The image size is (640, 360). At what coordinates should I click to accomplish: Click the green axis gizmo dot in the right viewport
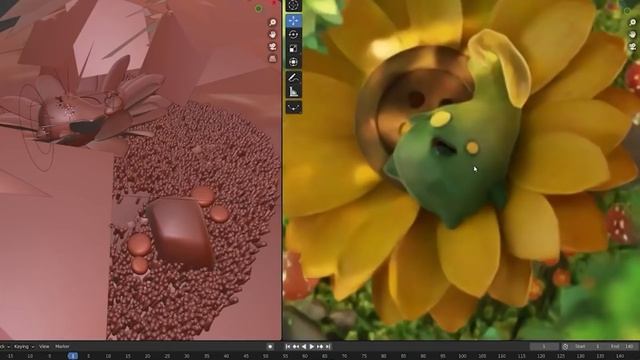[x=627, y=11]
